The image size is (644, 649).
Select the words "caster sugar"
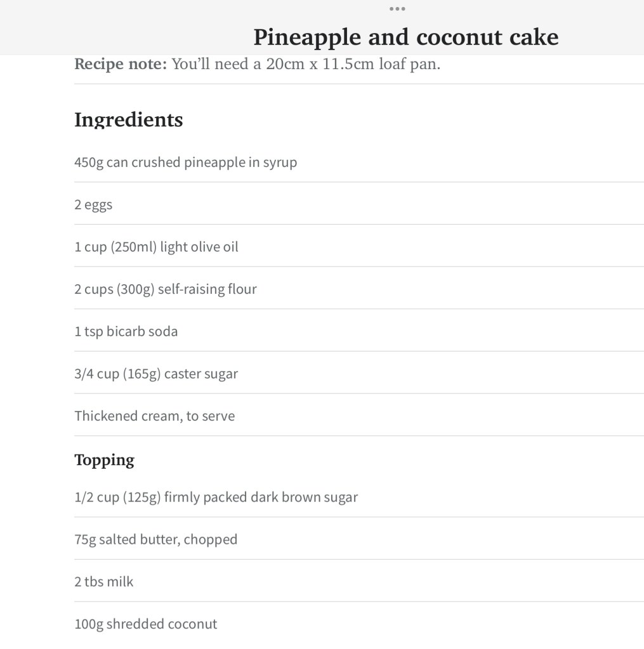click(x=200, y=374)
